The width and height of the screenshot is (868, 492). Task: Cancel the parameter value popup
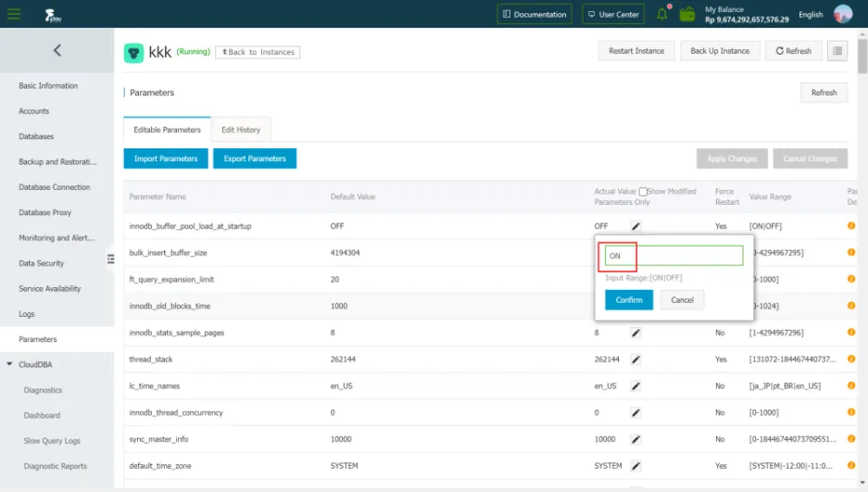[x=682, y=300]
